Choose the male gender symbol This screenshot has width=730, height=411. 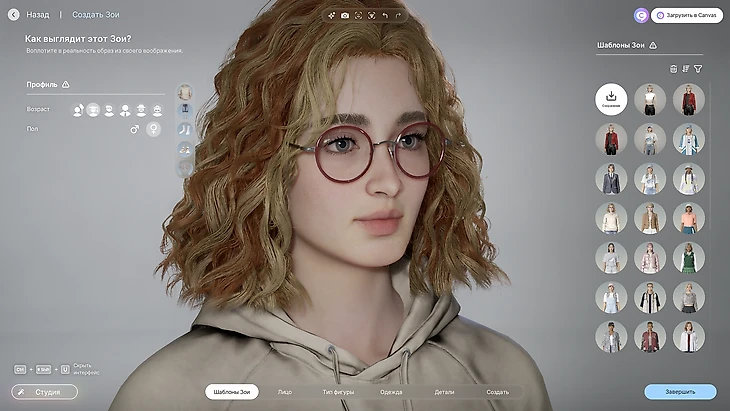[135, 129]
